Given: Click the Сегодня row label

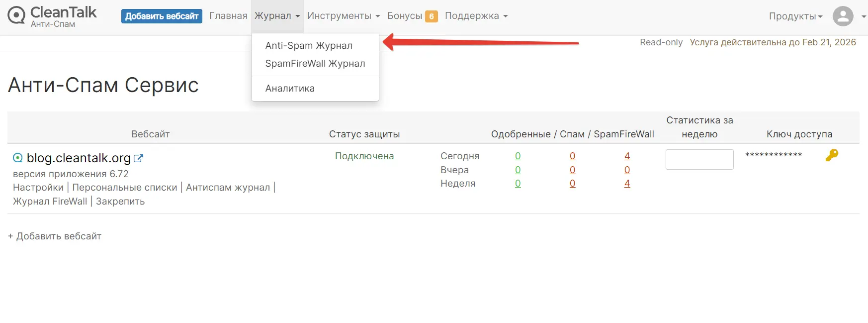Looking at the screenshot, I should [460, 156].
